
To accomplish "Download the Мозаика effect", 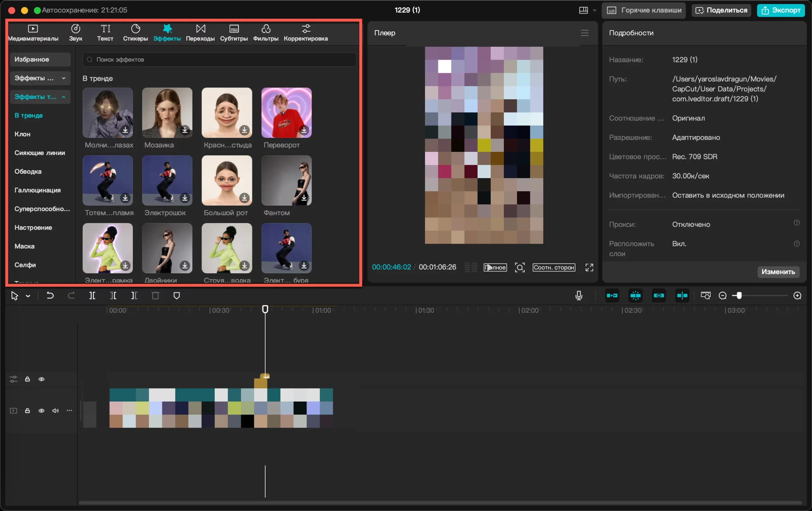I will click(x=185, y=130).
